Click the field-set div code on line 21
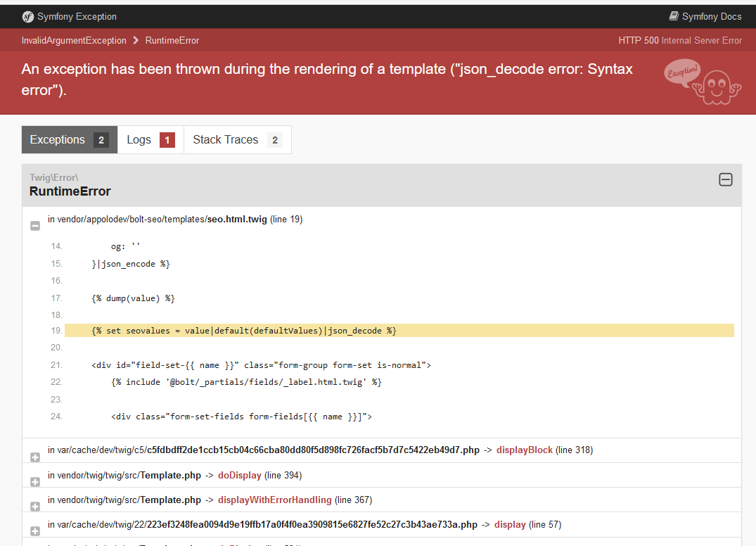Image resolution: width=756 pixels, height=546 pixels. [262, 366]
